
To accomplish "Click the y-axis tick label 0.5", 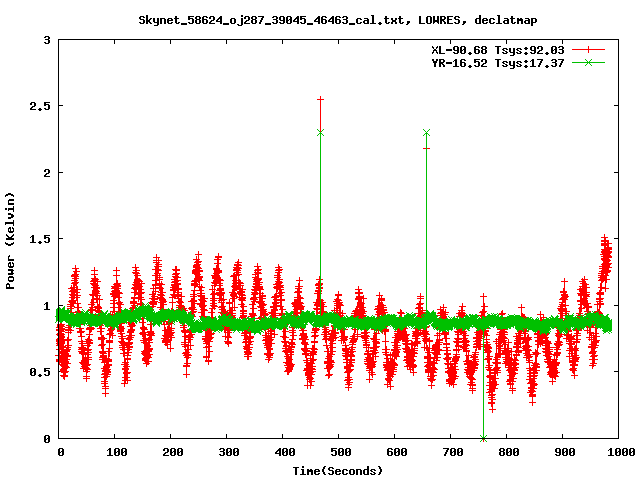I will click(x=40, y=372).
